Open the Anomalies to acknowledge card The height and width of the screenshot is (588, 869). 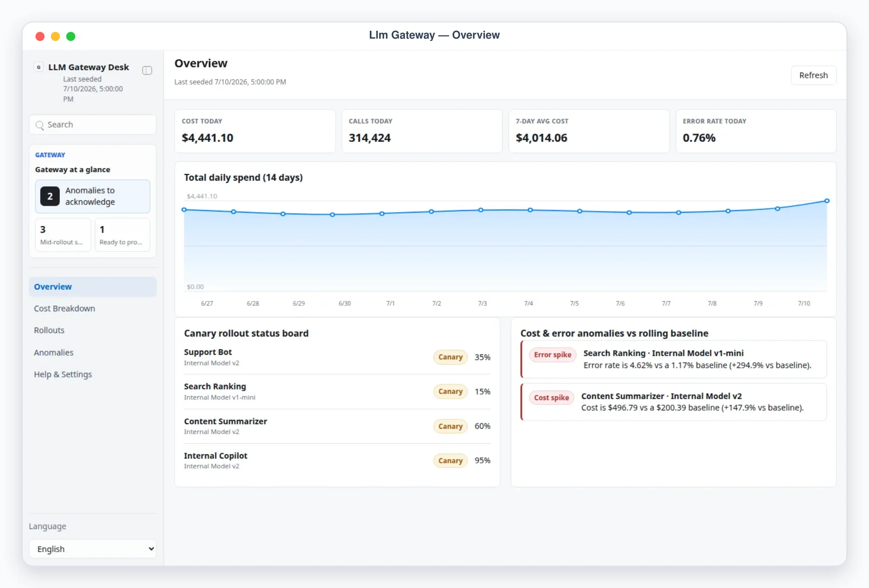pyautogui.click(x=93, y=196)
